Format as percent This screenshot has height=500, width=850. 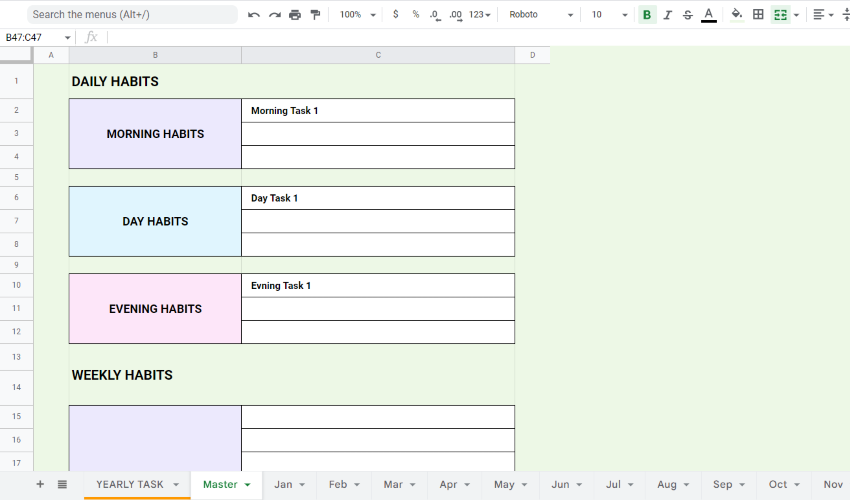click(416, 15)
